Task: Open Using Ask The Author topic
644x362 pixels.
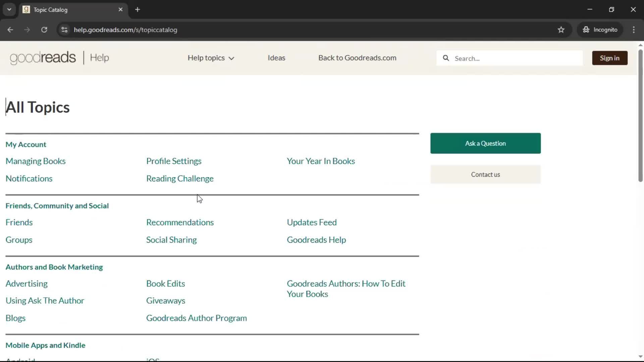Action: [x=45, y=301]
